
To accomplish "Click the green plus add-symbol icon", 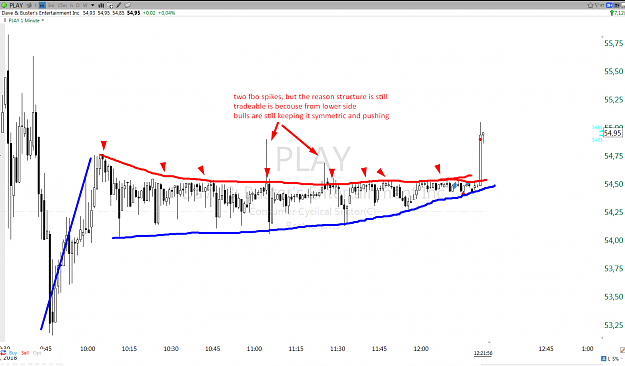I will [x=4, y=5].
